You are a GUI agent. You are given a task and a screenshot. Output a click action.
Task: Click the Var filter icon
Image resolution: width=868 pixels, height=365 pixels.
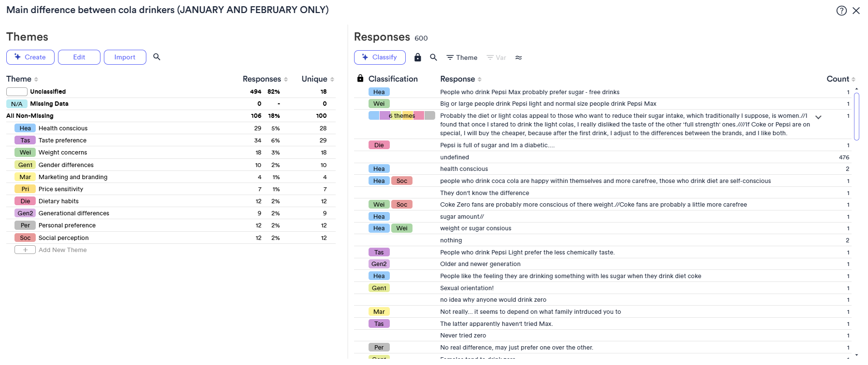coord(496,57)
